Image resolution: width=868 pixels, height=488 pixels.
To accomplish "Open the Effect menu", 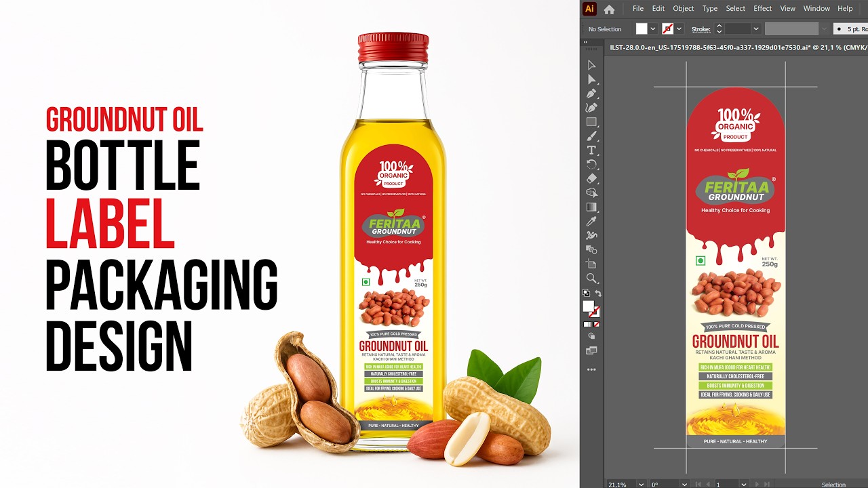I will (763, 9).
